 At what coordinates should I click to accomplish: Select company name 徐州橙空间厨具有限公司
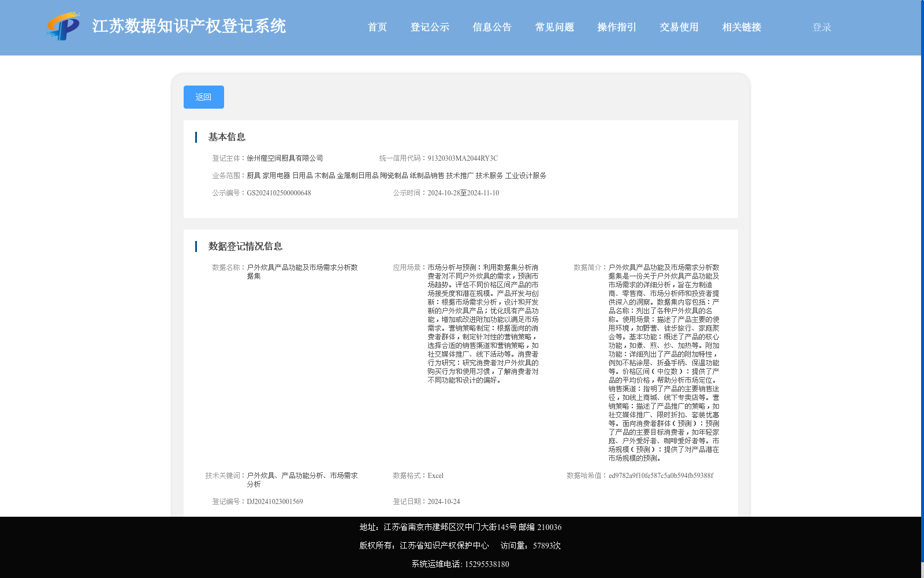[285, 158]
